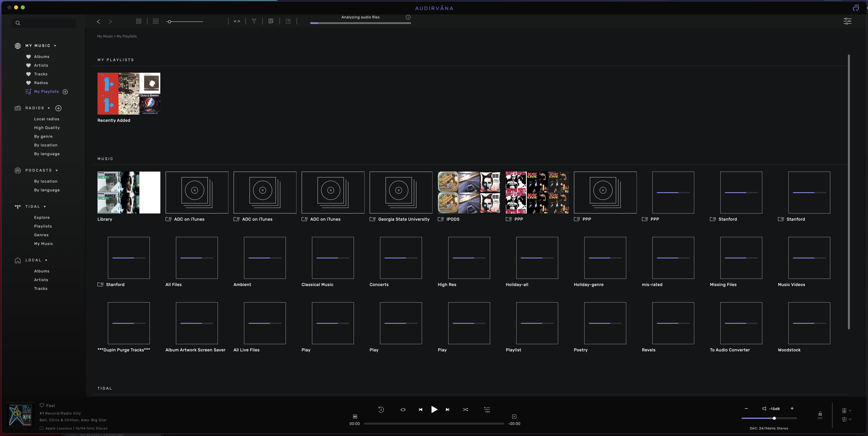The height and width of the screenshot is (436, 868).
Task: Open the Classical Music playlist
Action: click(x=333, y=258)
